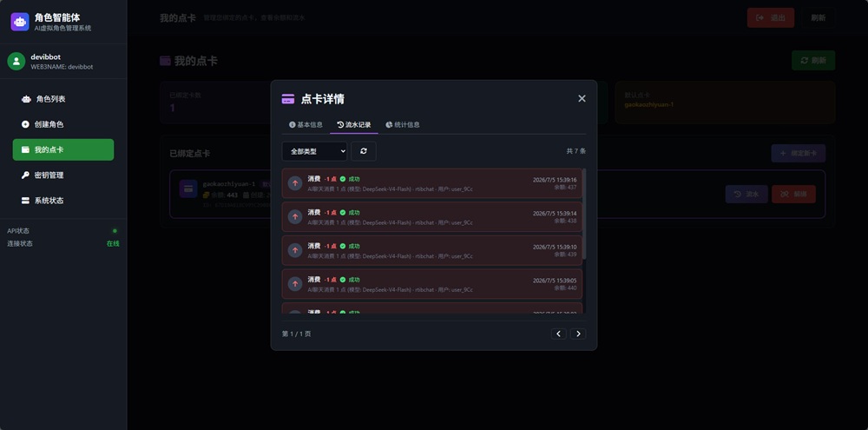Click the 默认点卡 gaokaozhiyuan-1 panel

(x=725, y=103)
